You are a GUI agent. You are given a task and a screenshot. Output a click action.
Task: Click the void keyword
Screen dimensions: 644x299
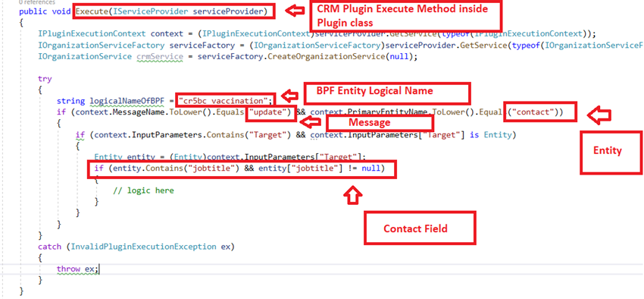(x=61, y=11)
